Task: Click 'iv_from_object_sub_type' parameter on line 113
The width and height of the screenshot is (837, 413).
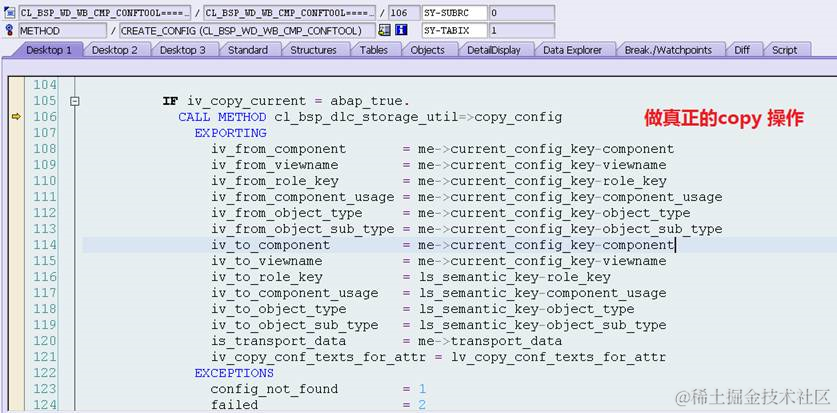Action: 302,229
